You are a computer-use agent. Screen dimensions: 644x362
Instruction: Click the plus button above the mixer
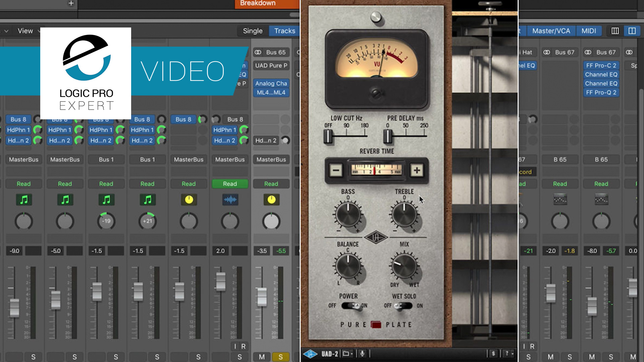[x=71, y=3]
